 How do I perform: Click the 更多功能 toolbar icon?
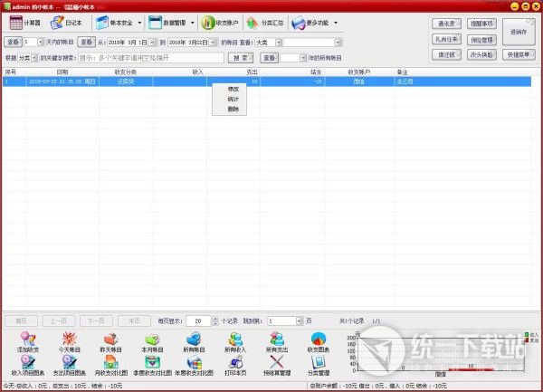(298, 23)
